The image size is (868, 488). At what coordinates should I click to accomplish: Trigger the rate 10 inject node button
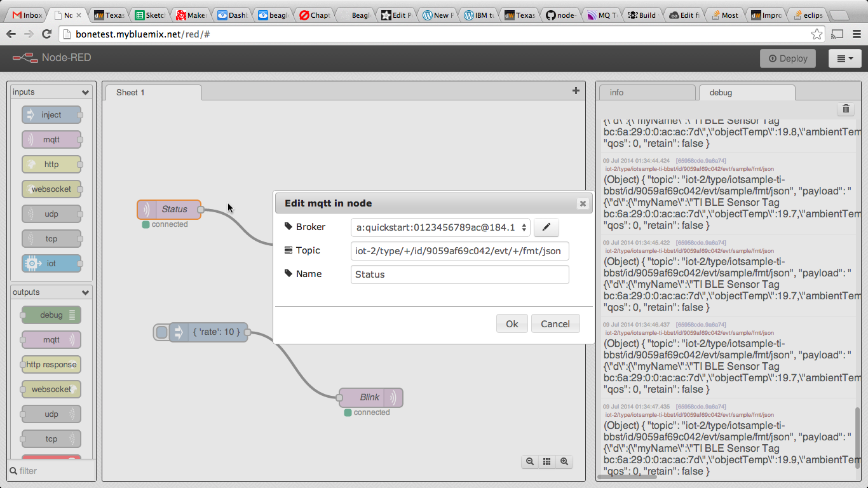(161, 332)
